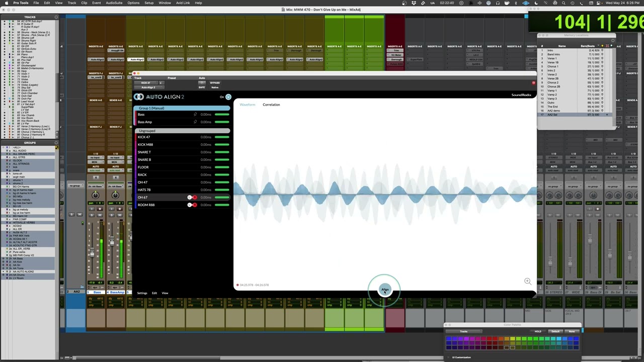Select the FLOOR track row
The width and height of the screenshot is (644, 362).
[x=182, y=167]
